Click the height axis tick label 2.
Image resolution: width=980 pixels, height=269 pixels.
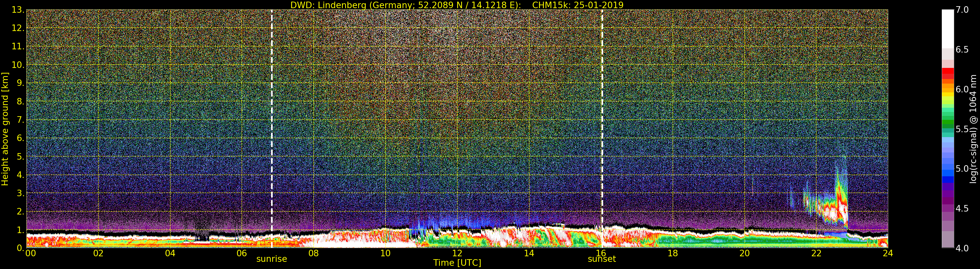tap(21, 212)
